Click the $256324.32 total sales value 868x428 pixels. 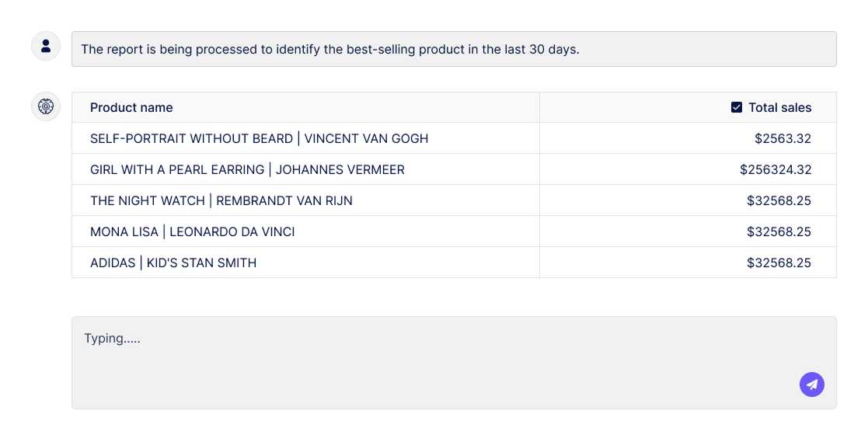pos(775,169)
